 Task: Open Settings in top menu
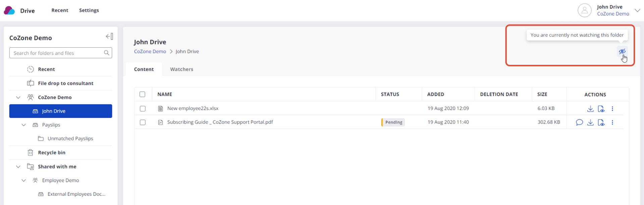89,10
